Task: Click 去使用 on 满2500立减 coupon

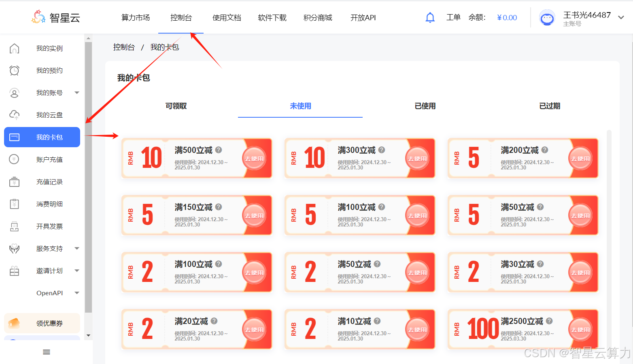Action: click(580, 330)
